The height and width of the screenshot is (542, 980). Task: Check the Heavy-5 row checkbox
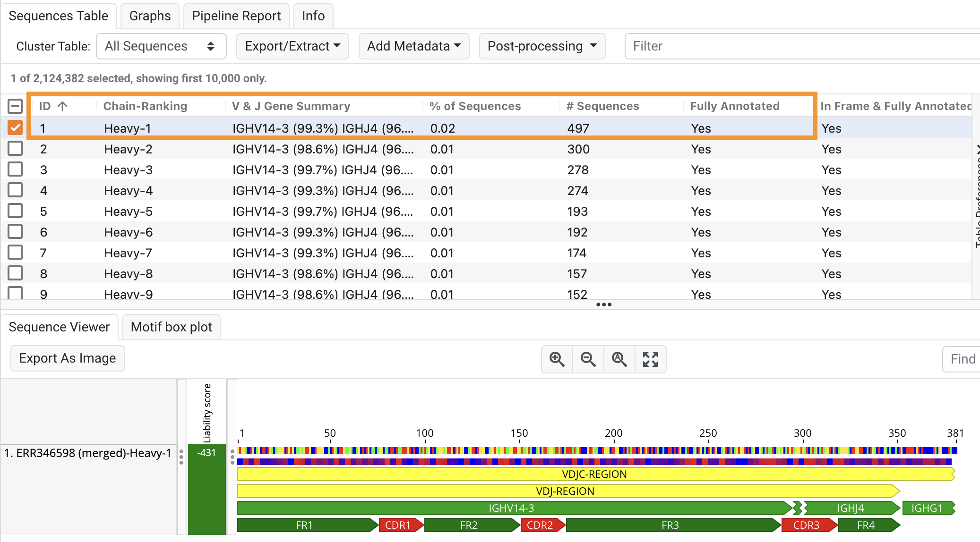point(16,211)
